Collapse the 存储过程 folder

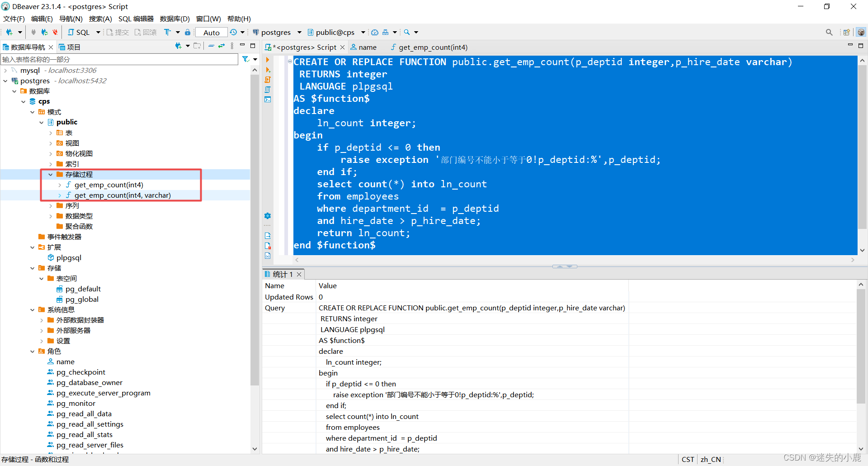(x=51, y=174)
